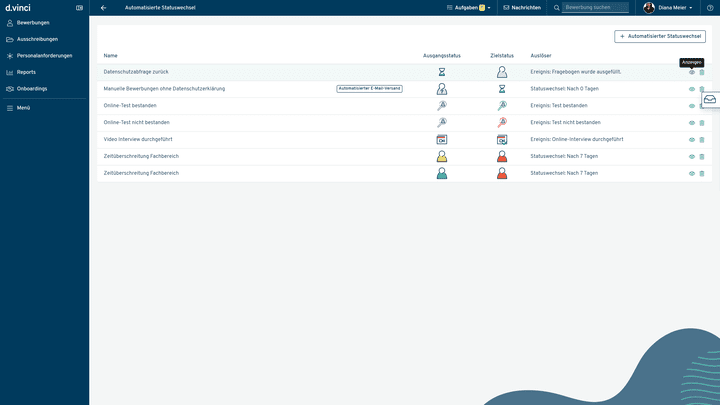Open the help question mark icon
This screenshot has height=405, width=720.
(x=709, y=7)
